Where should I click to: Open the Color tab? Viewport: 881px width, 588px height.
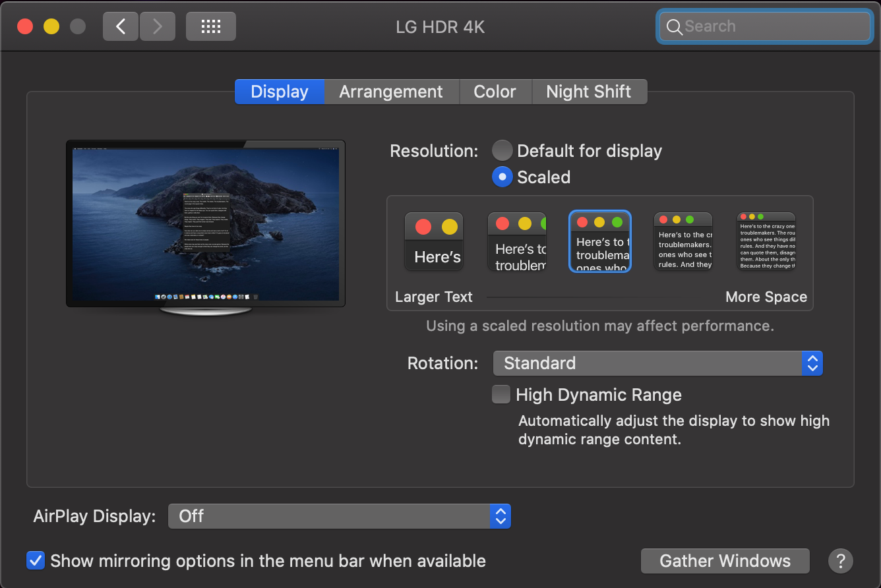pyautogui.click(x=495, y=92)
